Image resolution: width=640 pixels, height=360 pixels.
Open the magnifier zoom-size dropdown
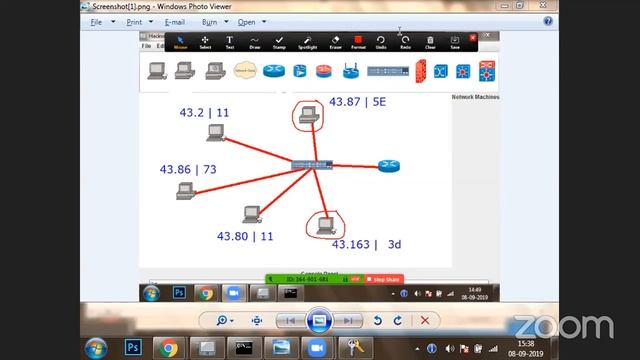click(225, 320)
